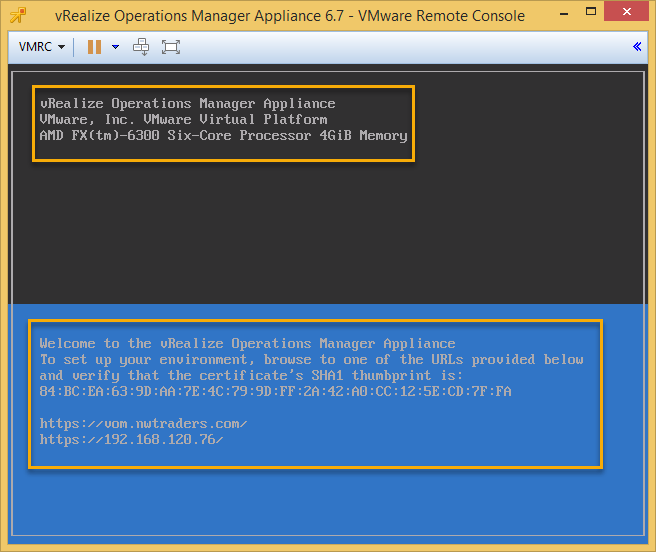This screenshot has width=656, height=552.
Task: Click the Send Ctrl+Alt+Del icon
Action: (142, 47)
